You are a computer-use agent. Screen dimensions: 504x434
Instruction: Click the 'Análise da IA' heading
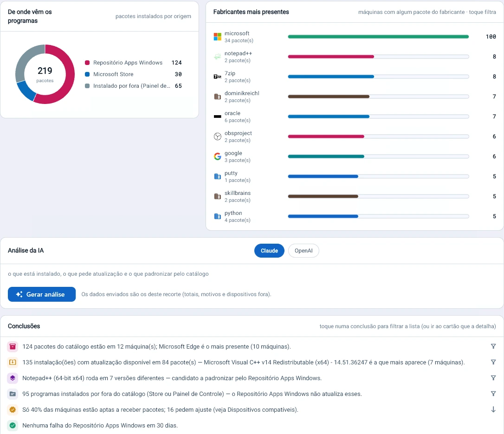tap(26, 251)
